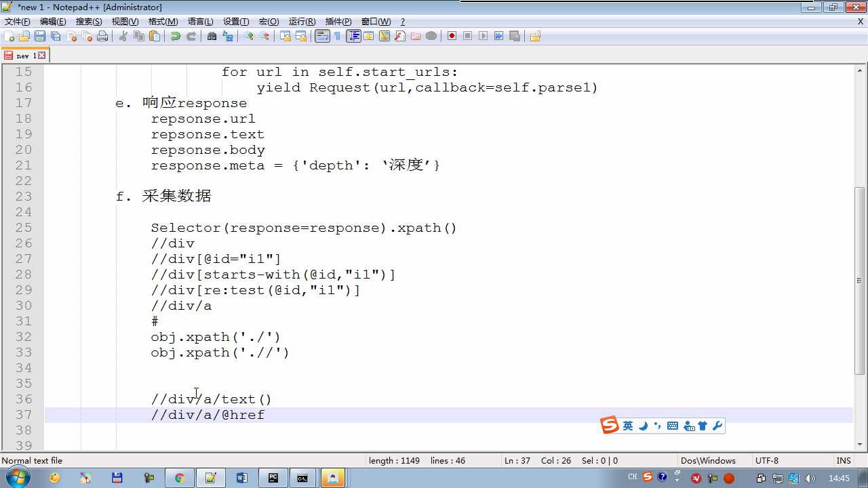Click the 'f. 采集数据' heading line
Screen dimensions: 868x488
coord(163,197)
